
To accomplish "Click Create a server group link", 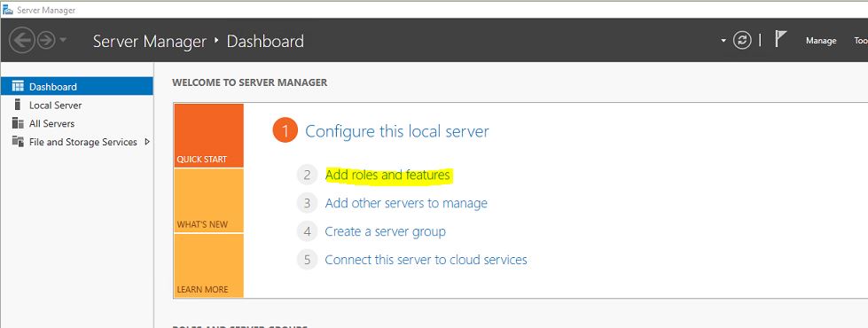I will [x=386, y=231].
